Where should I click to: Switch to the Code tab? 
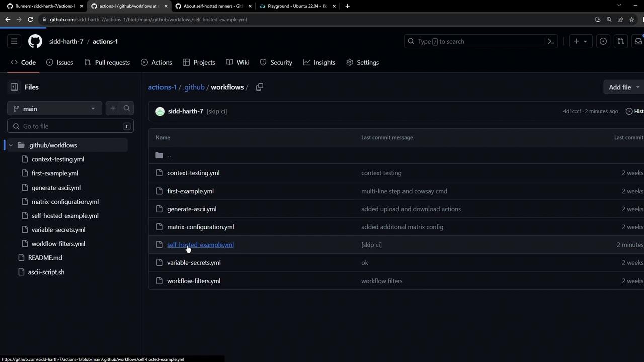point(23,62)
